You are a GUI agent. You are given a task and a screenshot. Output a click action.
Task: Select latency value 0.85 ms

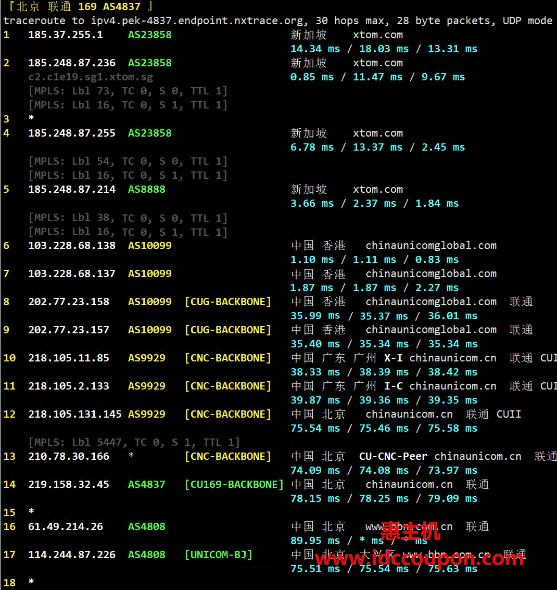coord(312,77)
